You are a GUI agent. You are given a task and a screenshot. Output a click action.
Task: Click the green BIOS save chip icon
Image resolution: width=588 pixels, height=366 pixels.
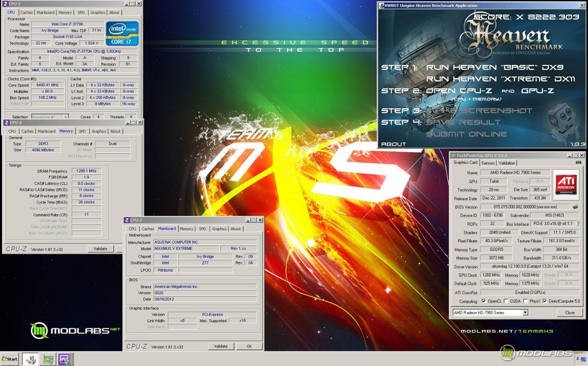pos(575,207)
